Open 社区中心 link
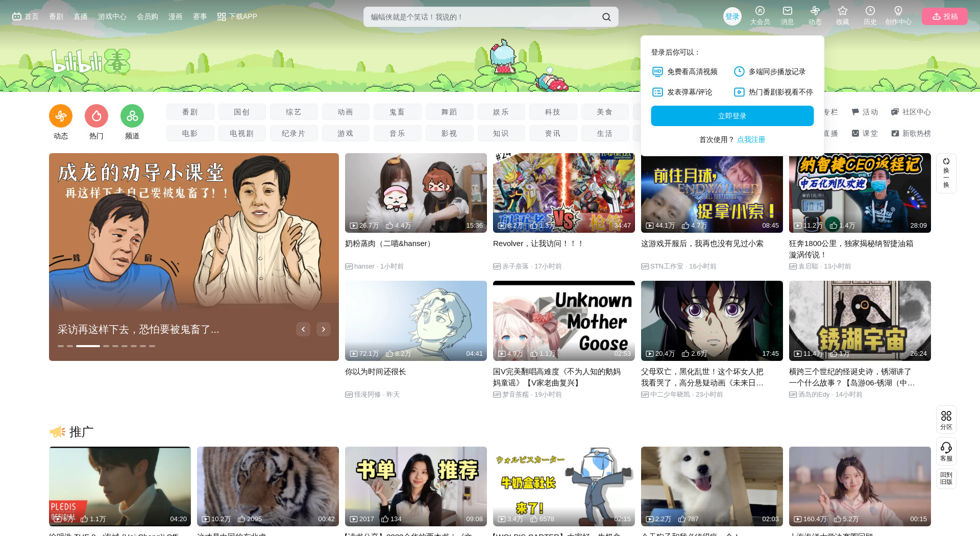This screenshot has height=536, width=980. tap(911, 112)
